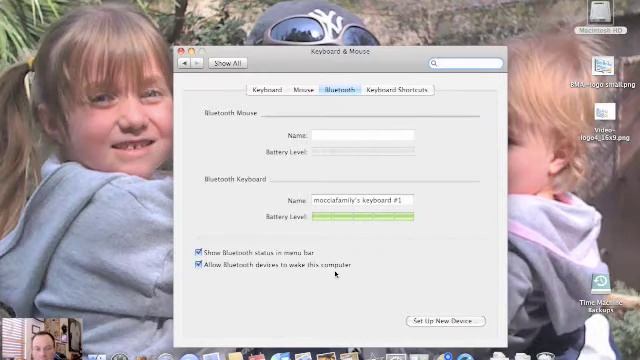Click the keyboard battery level bar
The width and height of the screenshot is (640, 360).
363,217
